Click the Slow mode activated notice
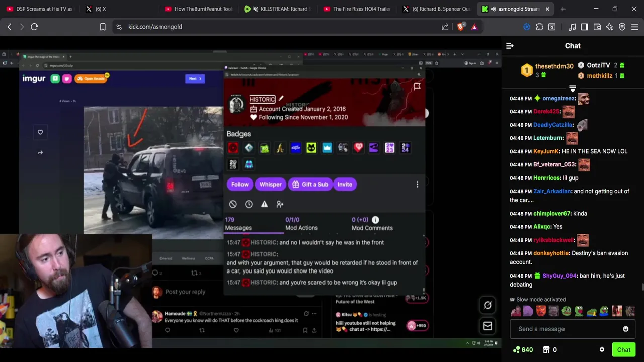Viewport: 644px width, 362px height. (537, 300)
